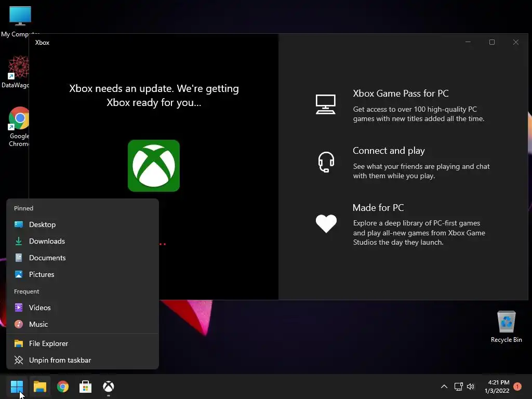Click the 'Frequent' section label
532x399 pixels.
point(26,291)
